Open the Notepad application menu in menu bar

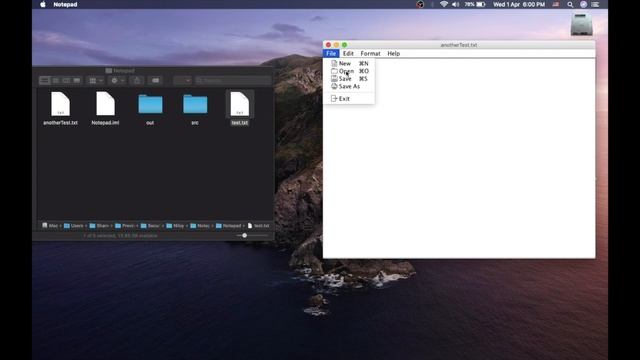[65, 4]
